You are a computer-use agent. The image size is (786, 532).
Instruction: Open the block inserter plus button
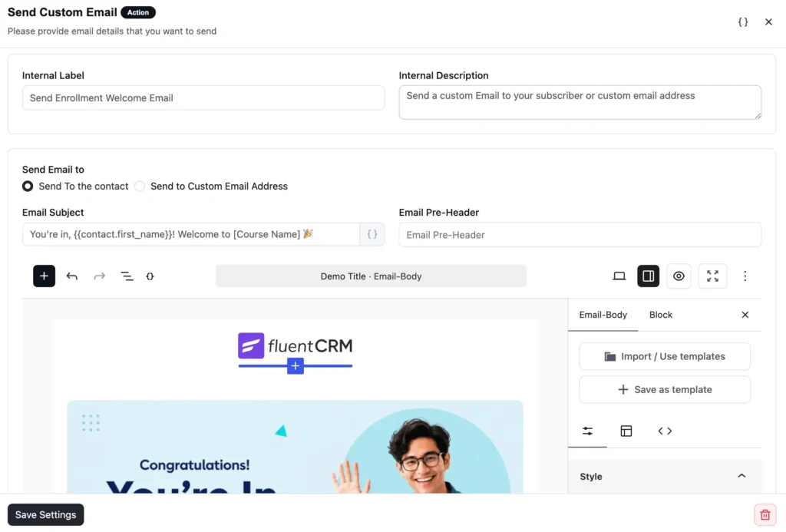pos(44,276)
